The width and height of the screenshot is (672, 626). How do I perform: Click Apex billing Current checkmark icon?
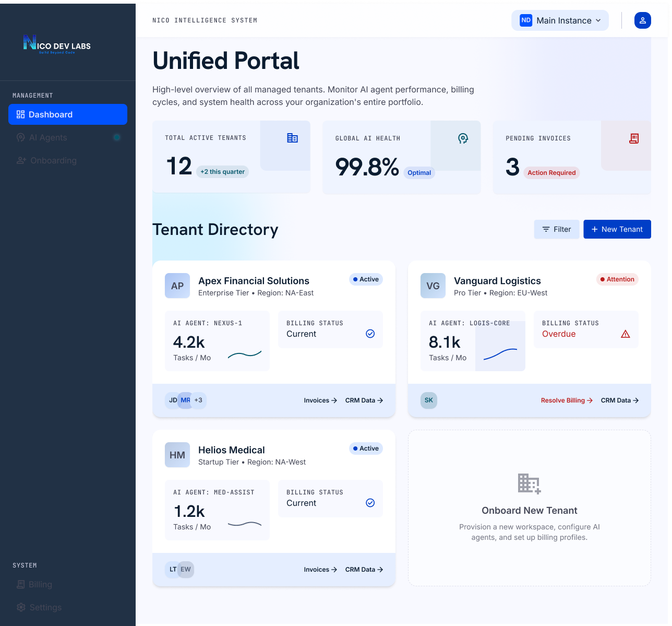coord(370,334)
